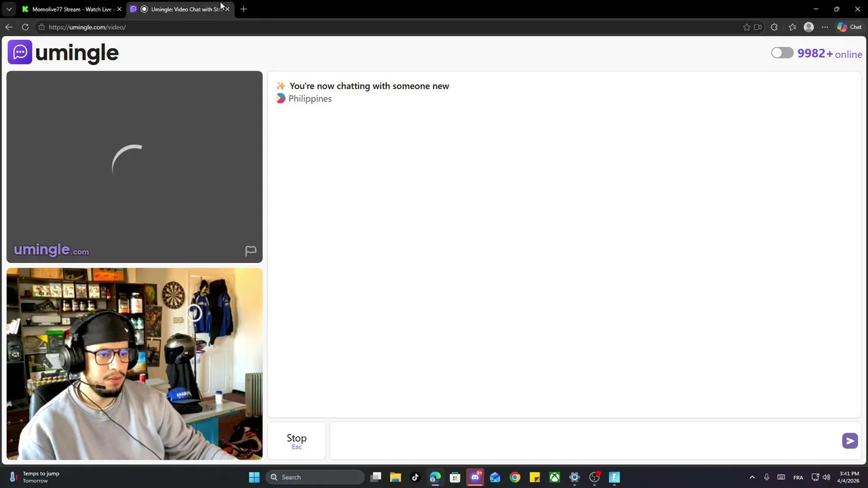The image size is (868, 488).
Task: Close the Momolive77 Stream tab
Action: [119, 9]
